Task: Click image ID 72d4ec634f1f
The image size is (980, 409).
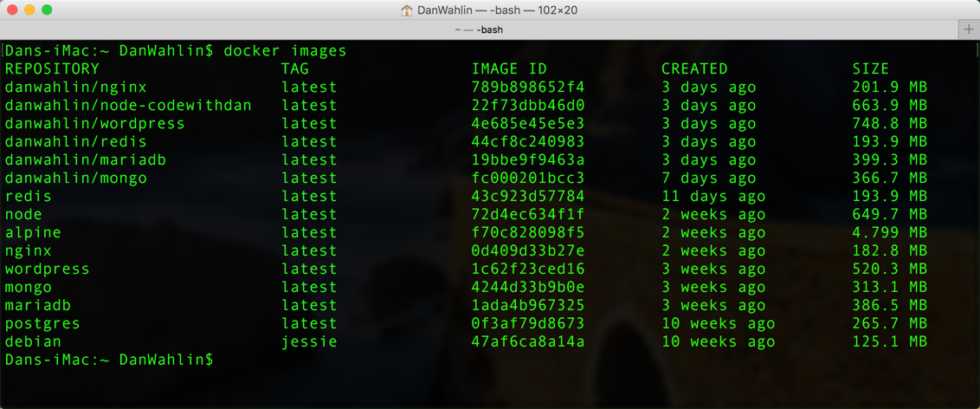Action: (528, 215)
